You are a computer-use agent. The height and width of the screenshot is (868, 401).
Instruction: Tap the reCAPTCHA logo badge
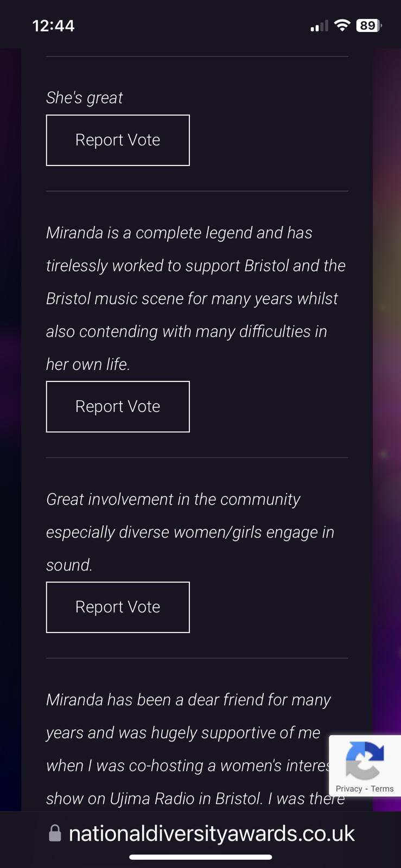coord(365,759)
